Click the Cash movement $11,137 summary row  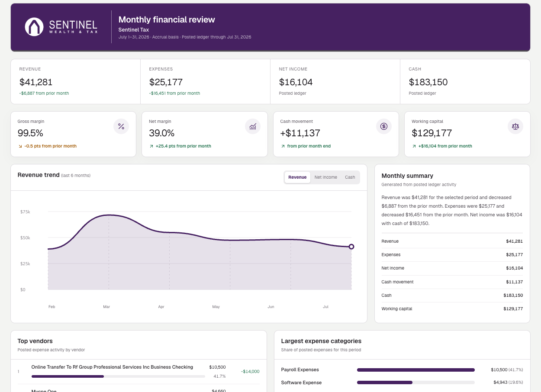pyautogui.click(x=452, y=282)
